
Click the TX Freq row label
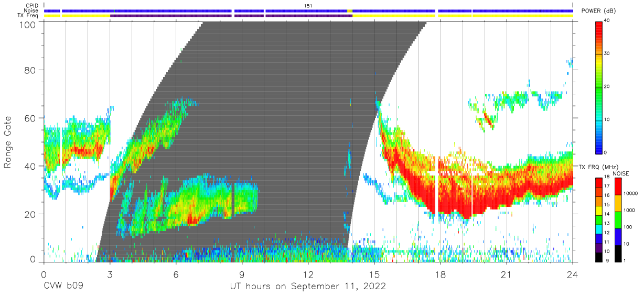click(x=28, y=16)
